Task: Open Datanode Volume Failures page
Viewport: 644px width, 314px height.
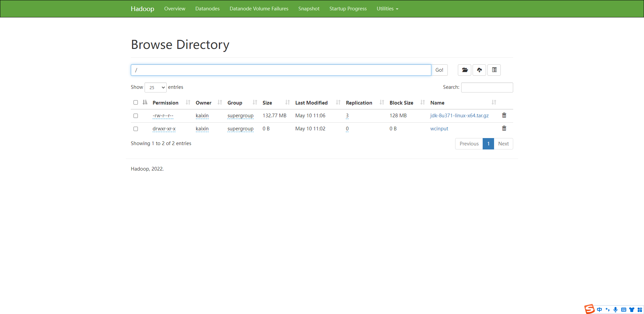Action: pyautogui.click(x=259, y=9)
